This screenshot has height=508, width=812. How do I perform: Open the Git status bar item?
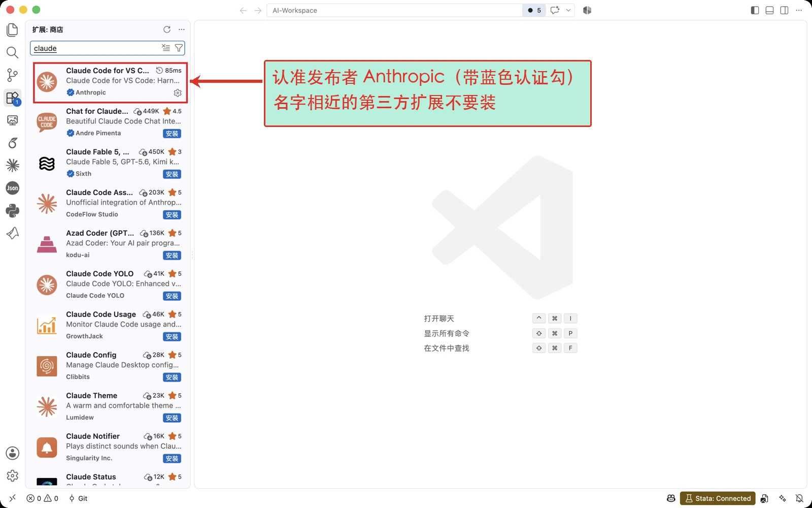[x=78, y=498]
